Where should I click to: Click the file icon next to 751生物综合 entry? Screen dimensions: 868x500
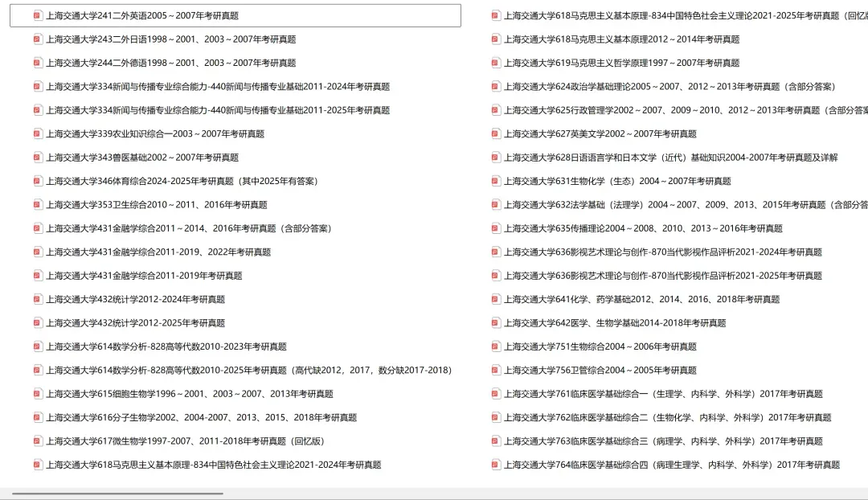click(496, 346)
